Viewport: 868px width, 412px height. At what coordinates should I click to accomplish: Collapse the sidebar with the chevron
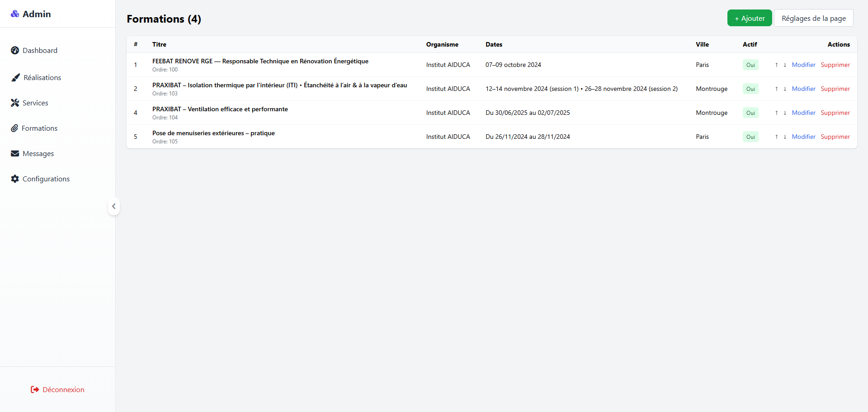click(114, 206)
